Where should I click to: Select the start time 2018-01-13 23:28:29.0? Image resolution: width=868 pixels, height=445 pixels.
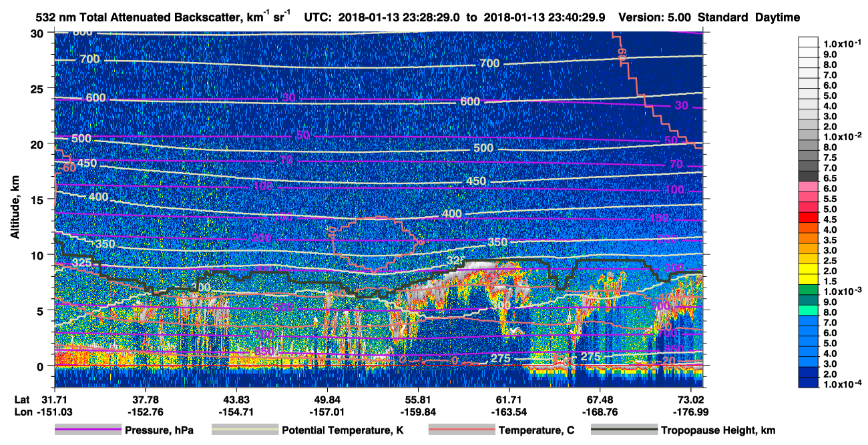pos(399,18)
